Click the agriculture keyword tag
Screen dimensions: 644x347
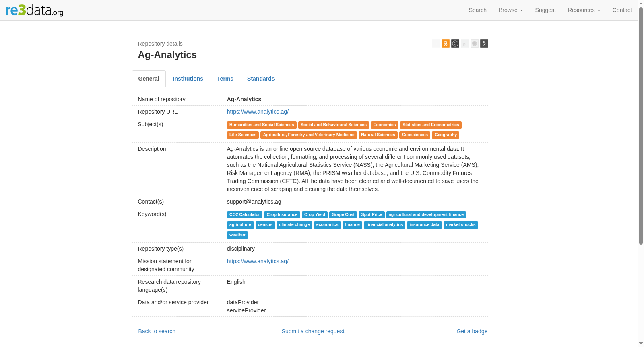240,225
